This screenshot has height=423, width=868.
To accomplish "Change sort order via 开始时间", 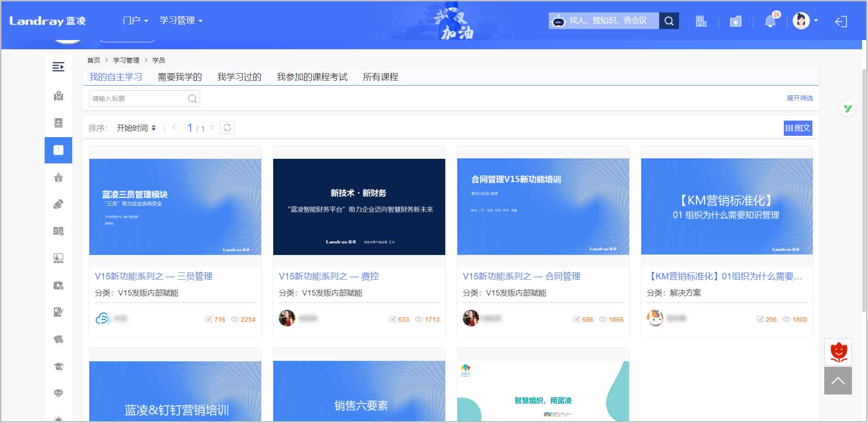I will pos(136,128).
